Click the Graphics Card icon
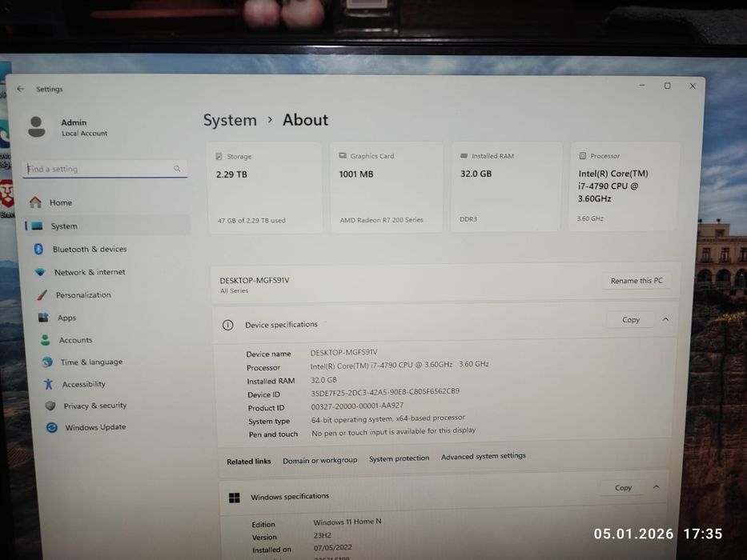This screenshot has width=747, height=560. 343,156
